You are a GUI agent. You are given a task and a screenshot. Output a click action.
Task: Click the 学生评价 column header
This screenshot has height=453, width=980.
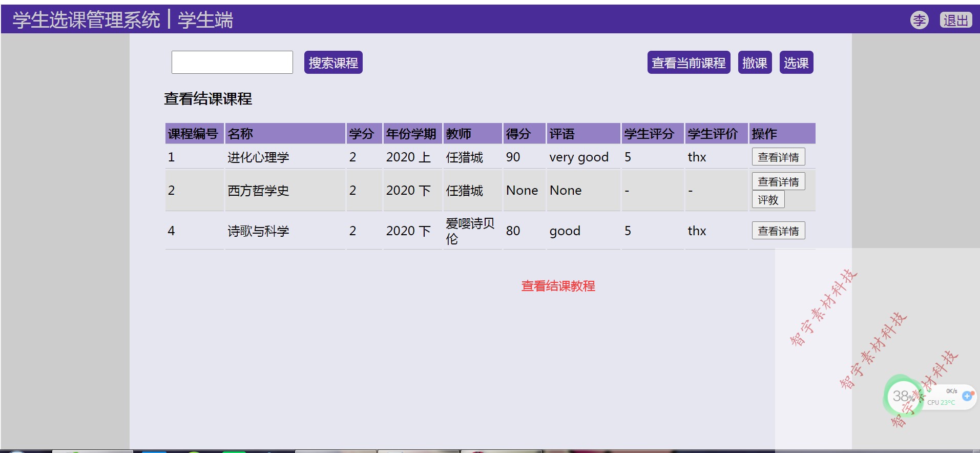tap(716, 134)
